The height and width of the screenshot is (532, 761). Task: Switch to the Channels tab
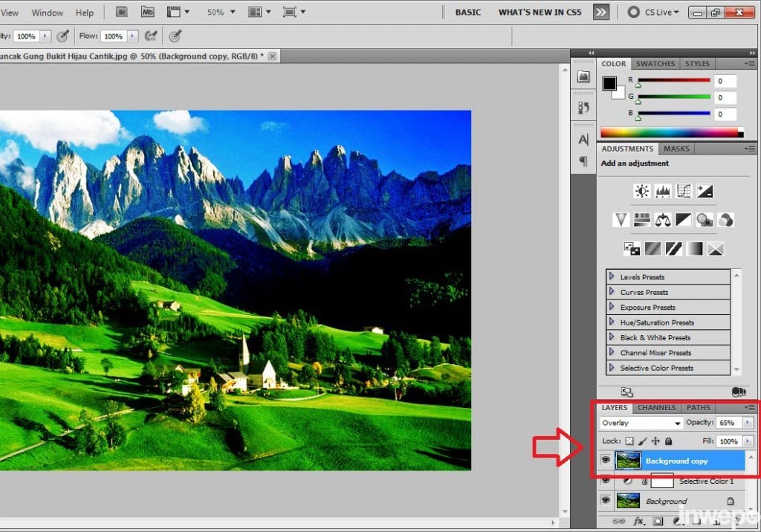[656, 408]
